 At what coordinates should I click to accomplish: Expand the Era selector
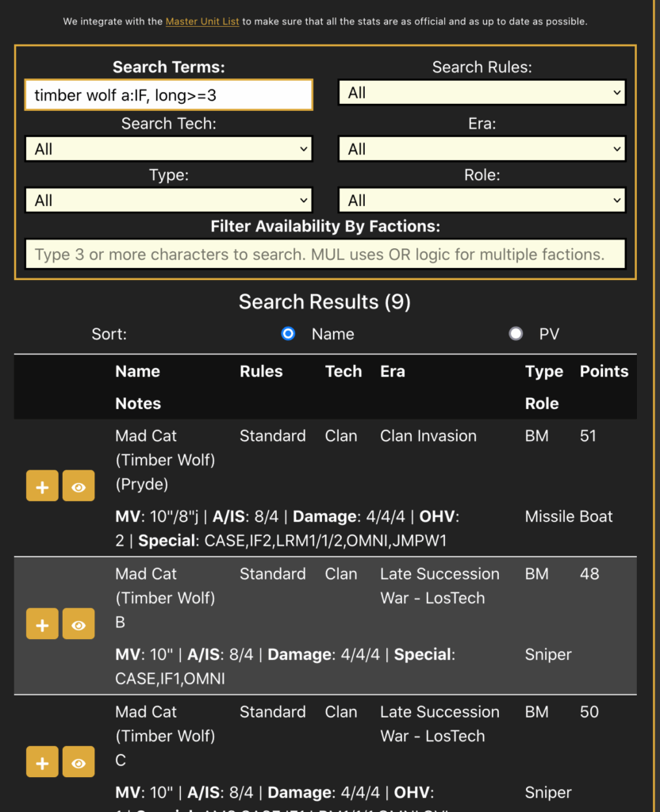pos(482,148)
